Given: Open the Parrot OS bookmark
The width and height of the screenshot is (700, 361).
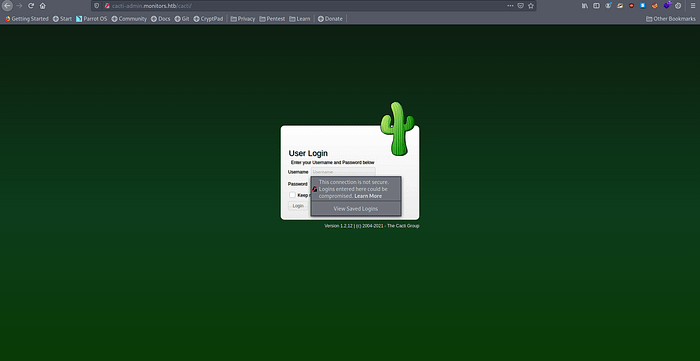Looking at the screenshot, I should (x=92, y=19).
